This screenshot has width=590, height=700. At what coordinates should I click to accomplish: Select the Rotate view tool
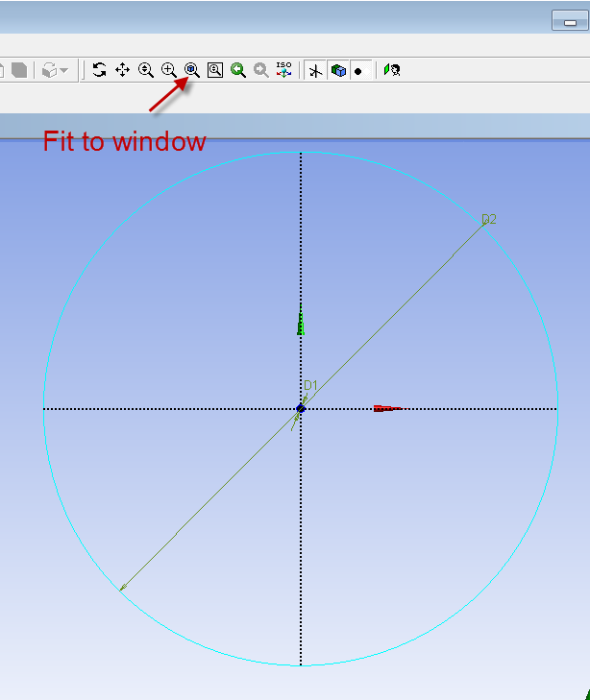coord(99,70)
